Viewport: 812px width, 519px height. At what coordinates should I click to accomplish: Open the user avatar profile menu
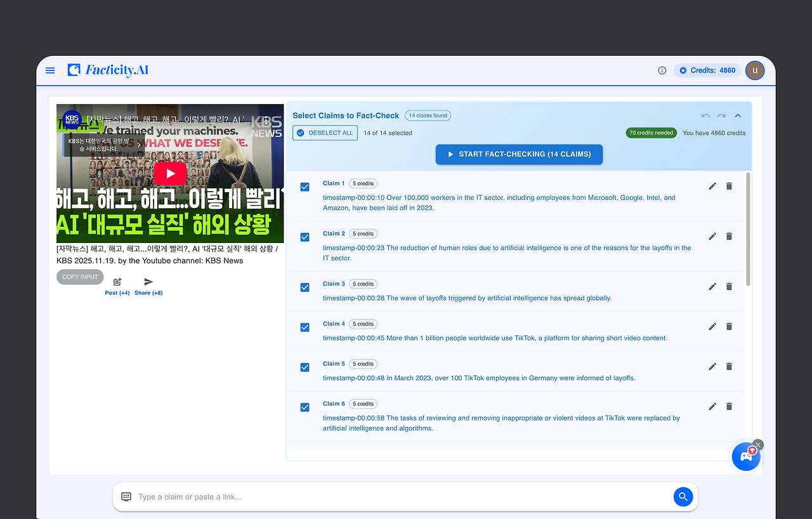(755, 70)
